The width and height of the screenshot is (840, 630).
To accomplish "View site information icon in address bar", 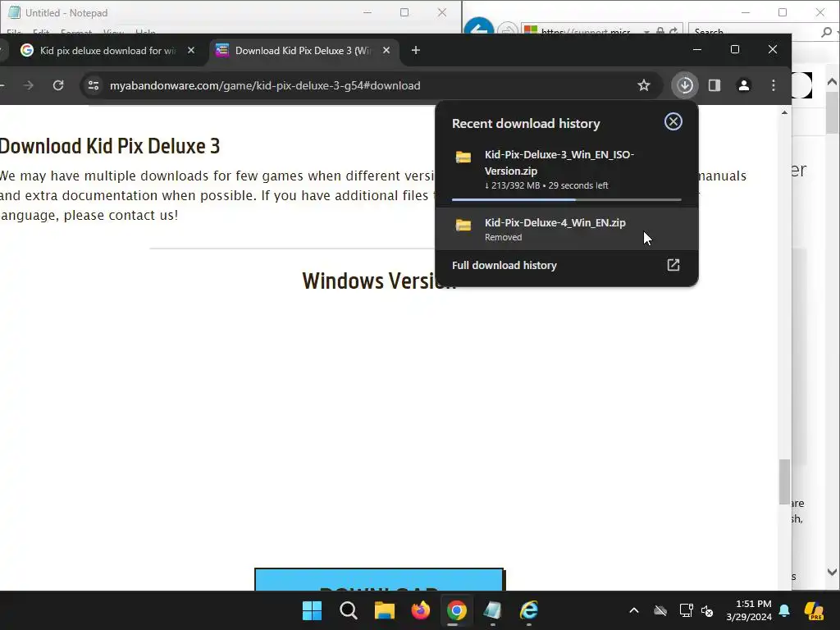I will pos(94,85).
